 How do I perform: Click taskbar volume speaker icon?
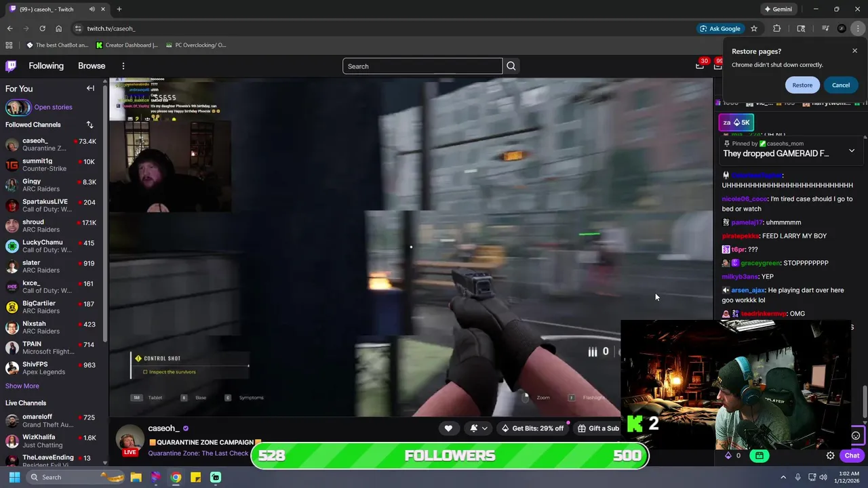823,477
